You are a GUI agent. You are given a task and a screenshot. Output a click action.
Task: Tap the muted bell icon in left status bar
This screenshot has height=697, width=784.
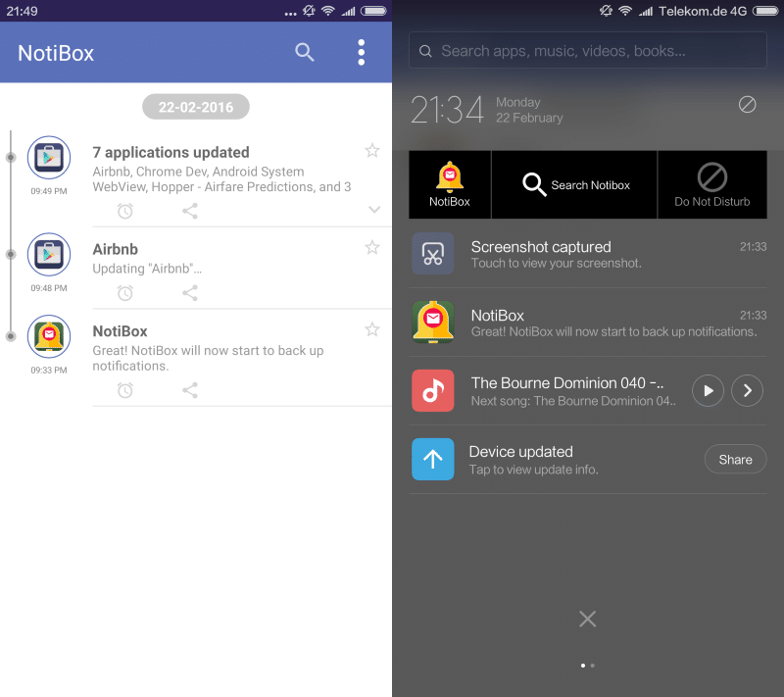309,11
